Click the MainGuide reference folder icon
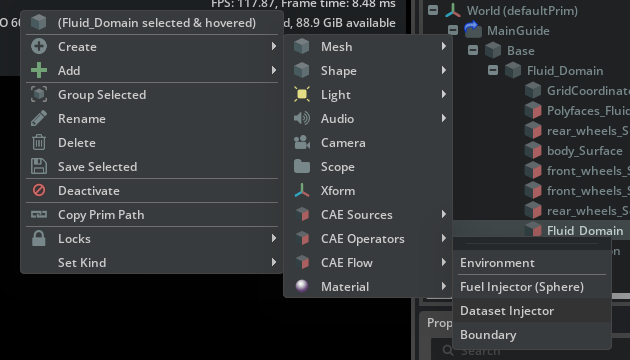The width and height of the screenshot is (630, 360). point(473,30)
